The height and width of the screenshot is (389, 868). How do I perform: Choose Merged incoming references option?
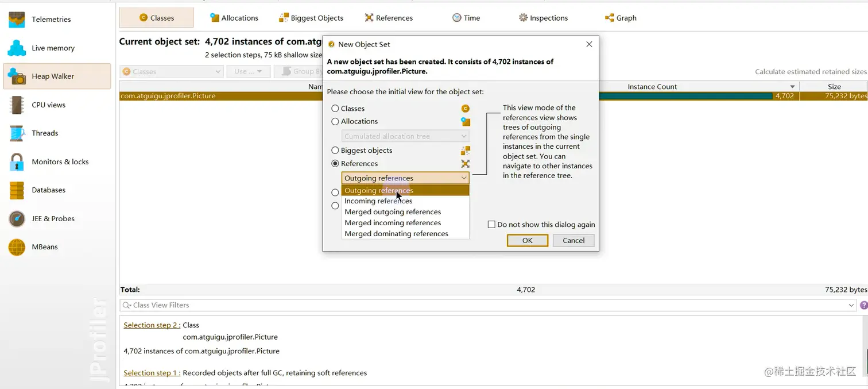405,223
